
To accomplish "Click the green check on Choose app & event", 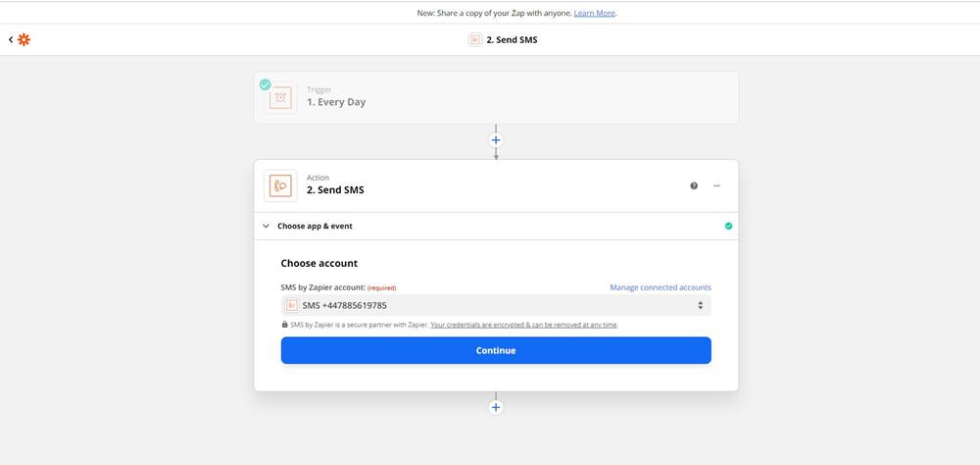I will pos(728,226).
